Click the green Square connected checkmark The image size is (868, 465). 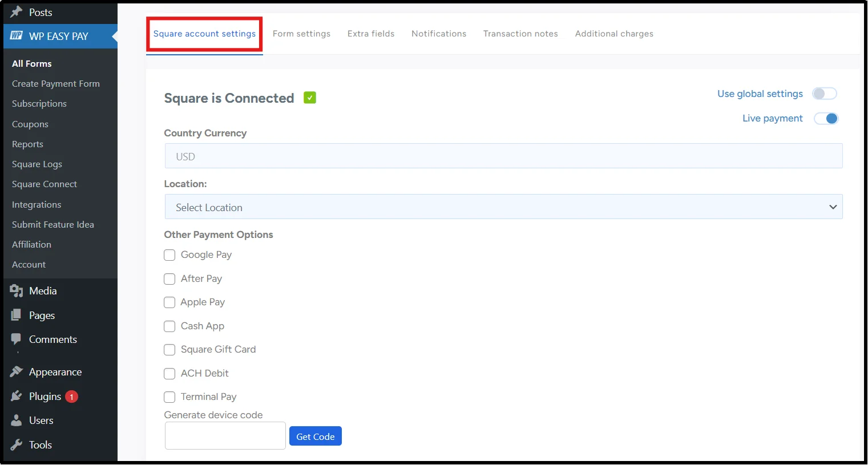(x=310, y=98)
